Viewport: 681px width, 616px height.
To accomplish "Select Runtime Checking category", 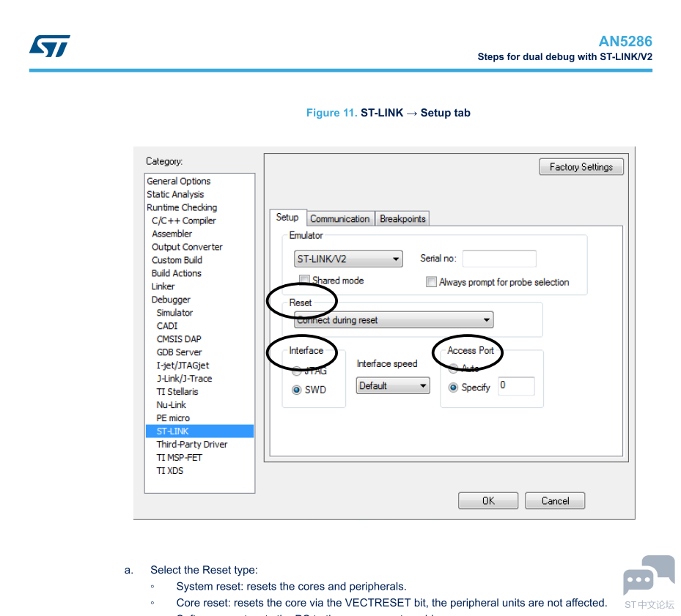I will (182, 207).
